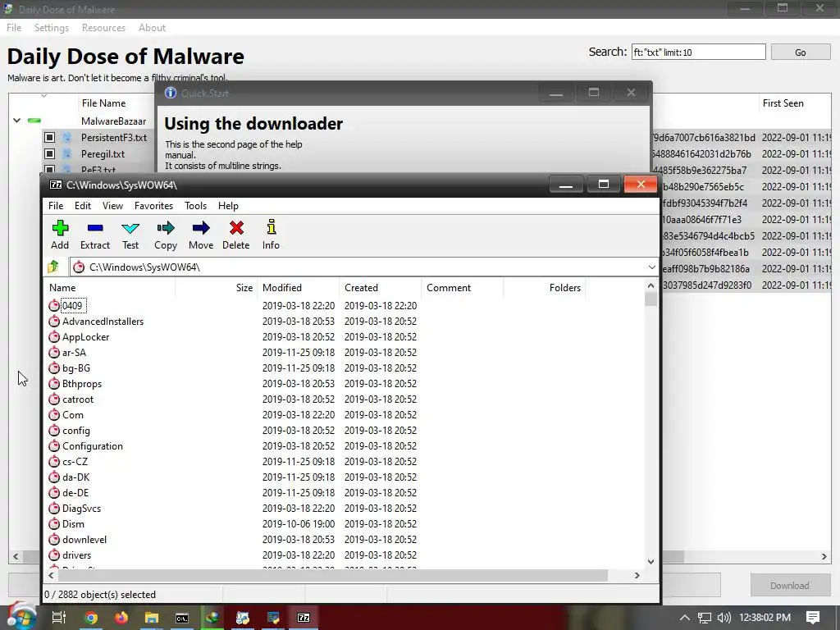Open the notification center icon
The width and height of the screenshot is (840, 630).
coord(813,618)
